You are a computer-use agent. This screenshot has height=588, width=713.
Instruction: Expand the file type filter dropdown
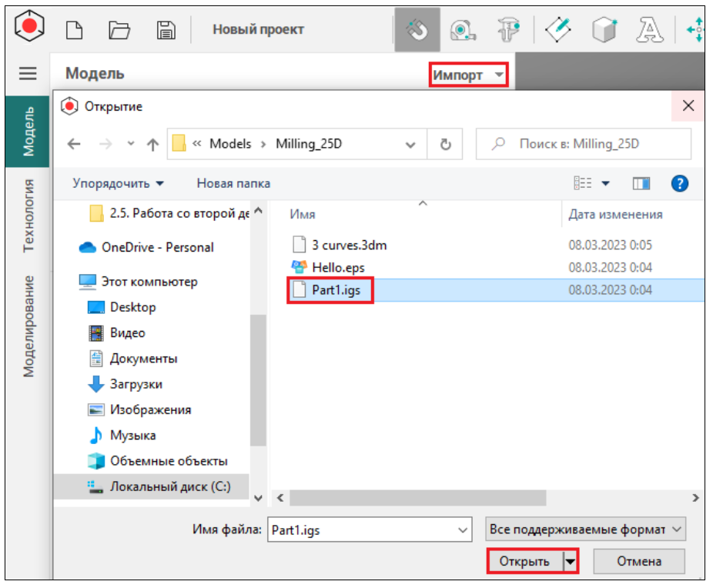(585, 530)
